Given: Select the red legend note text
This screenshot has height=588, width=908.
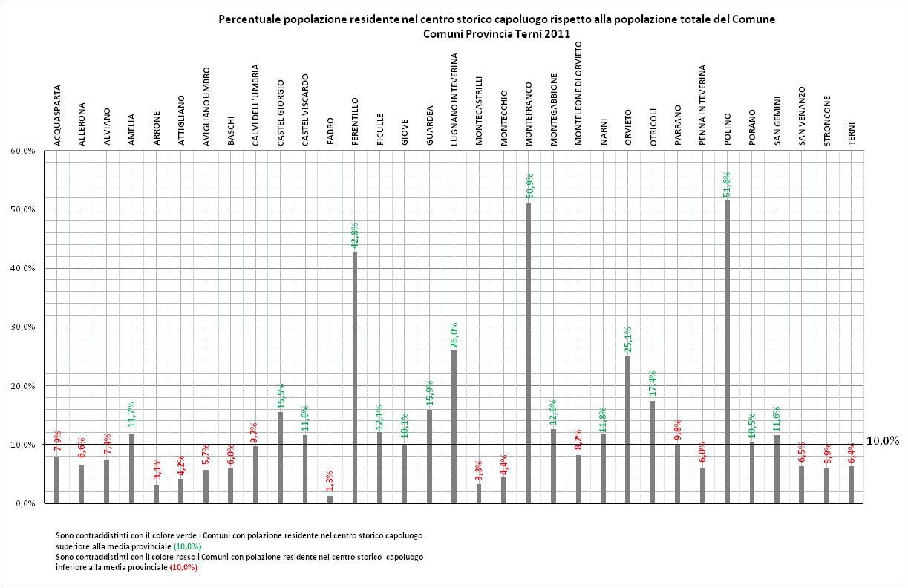Looking at the screenshot, I should (239, 562).
